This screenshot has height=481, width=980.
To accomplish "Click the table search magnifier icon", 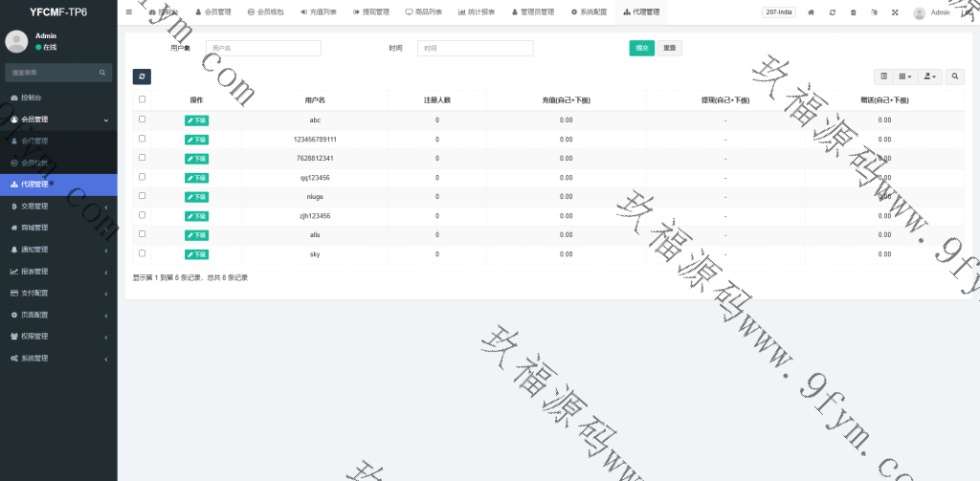I will point(955,77).
